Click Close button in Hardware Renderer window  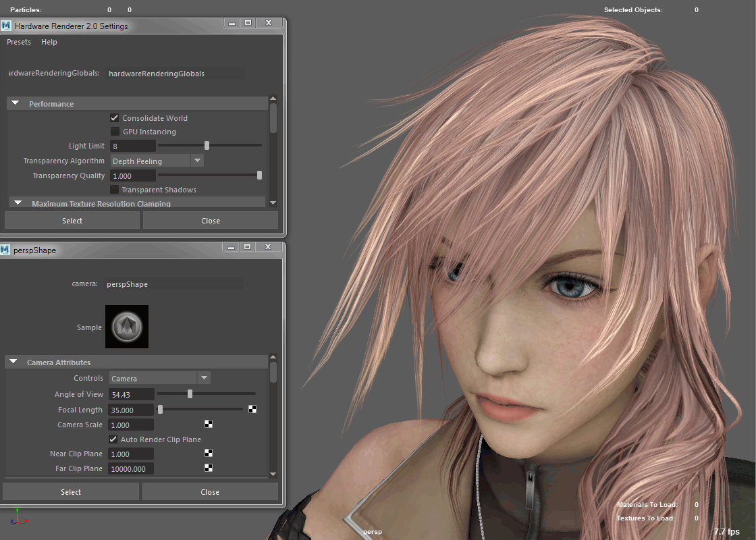(x=211, y=220)
